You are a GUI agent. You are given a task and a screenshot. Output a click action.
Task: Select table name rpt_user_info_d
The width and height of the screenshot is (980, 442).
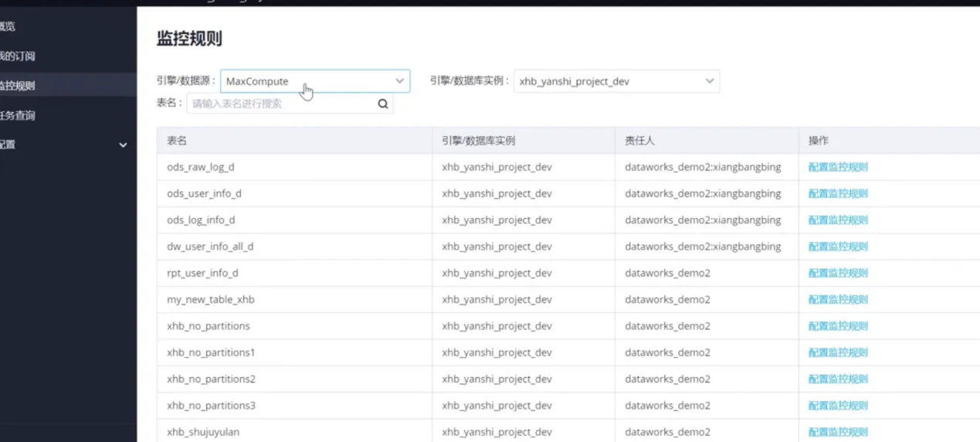[202, 273]
